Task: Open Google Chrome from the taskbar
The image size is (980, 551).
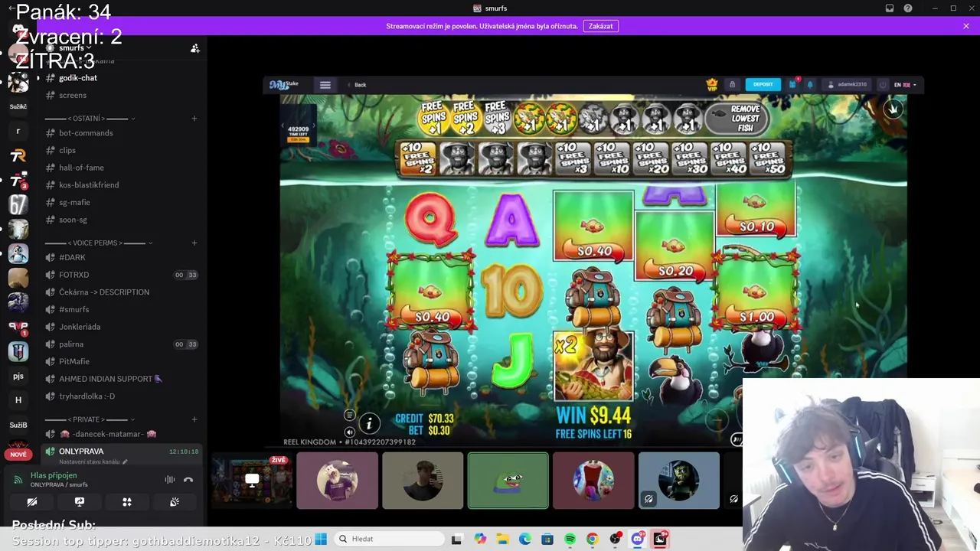Action: pyautogui.click(x=592, y=540)
